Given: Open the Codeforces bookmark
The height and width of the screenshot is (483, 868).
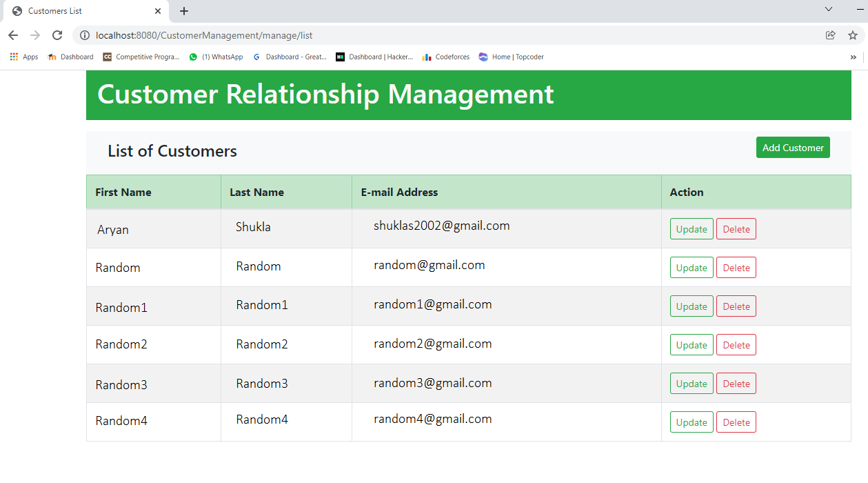Looking at the screenshot, I should coord(445,57).
